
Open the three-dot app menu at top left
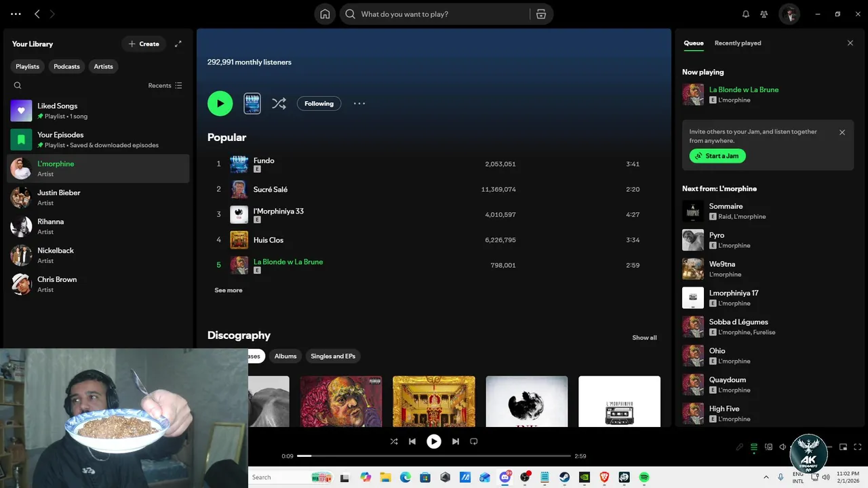pos(16,14)
